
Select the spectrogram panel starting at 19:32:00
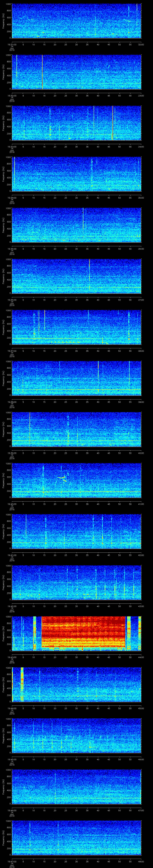click(x=77, y=72)
